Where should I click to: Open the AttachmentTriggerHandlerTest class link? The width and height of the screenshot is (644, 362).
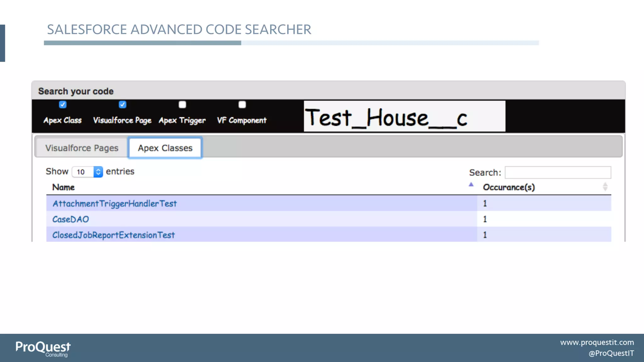pyautogui.click(x=115, y=204)
